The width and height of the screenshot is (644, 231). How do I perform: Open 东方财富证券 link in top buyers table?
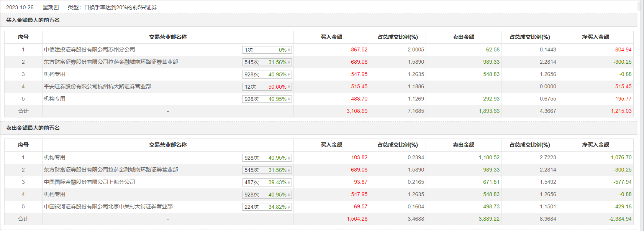click(x=111, y=62)
